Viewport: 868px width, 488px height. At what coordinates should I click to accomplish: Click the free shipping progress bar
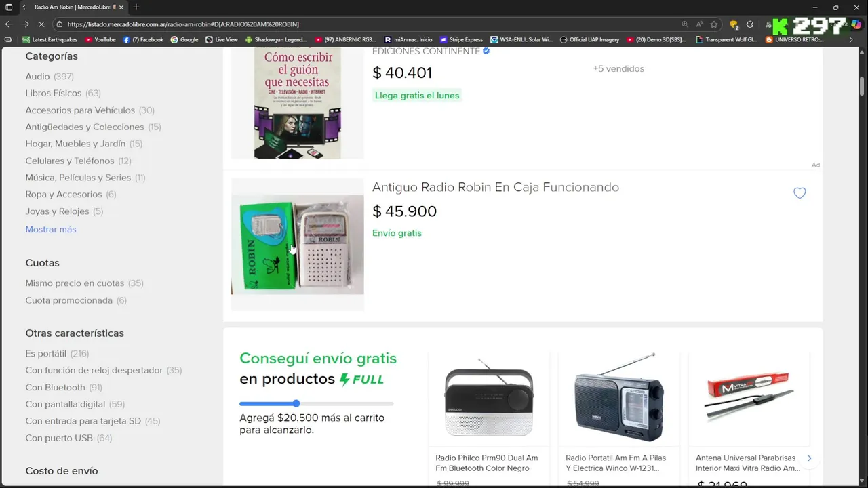tap(316, 404)
